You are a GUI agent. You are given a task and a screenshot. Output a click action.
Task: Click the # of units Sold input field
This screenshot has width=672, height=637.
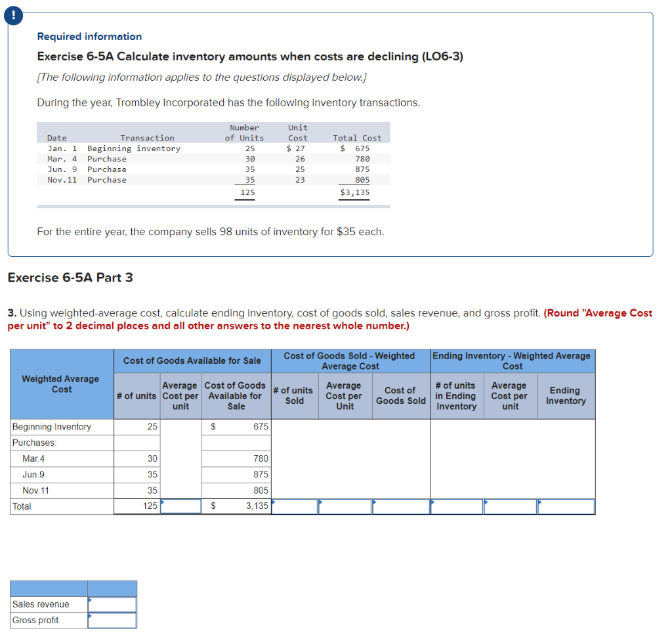[x=294, y=506]
